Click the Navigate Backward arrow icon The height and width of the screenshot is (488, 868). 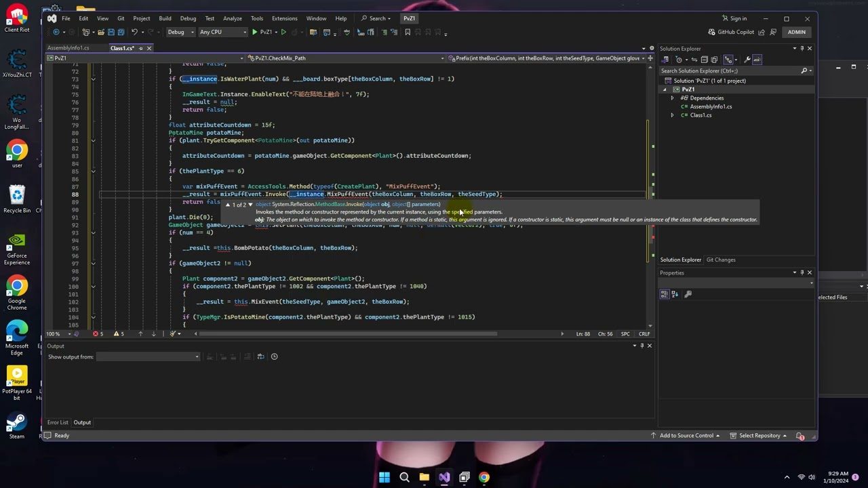(56, 32)
